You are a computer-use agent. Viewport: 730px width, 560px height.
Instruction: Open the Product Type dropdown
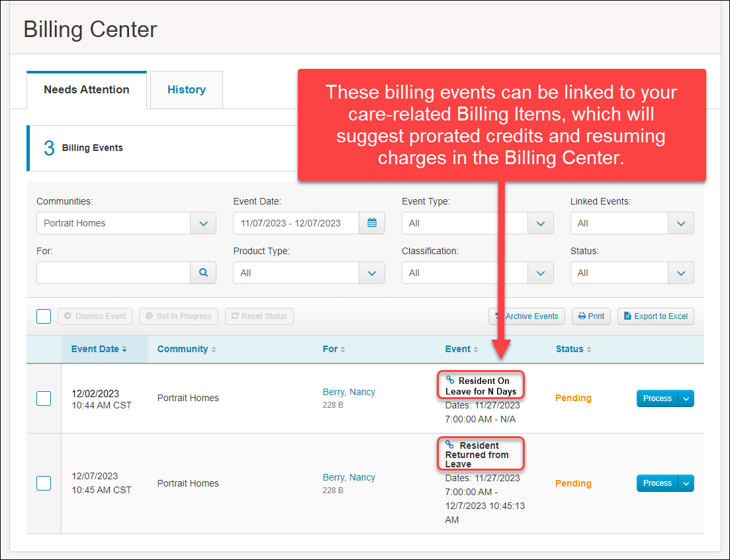[371, 273]
